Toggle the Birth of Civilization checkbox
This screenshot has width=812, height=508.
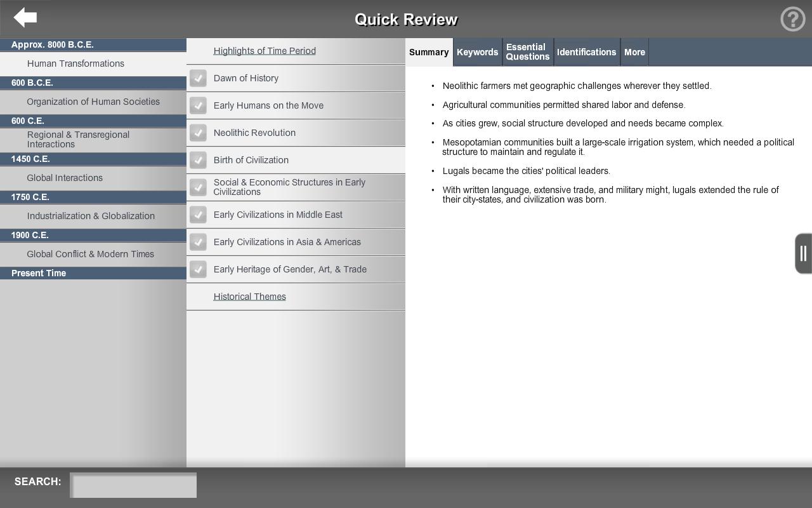pyautogui.click(x=198, y=160)
